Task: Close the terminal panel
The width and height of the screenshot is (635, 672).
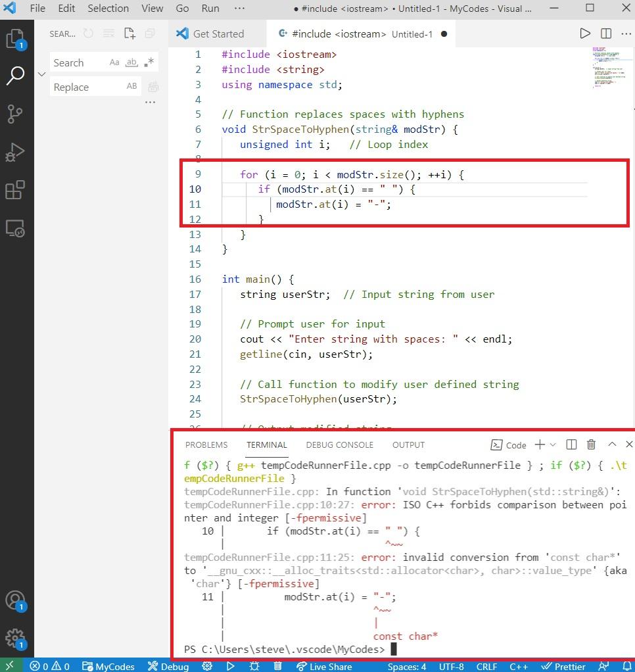Action: point(629,444)
